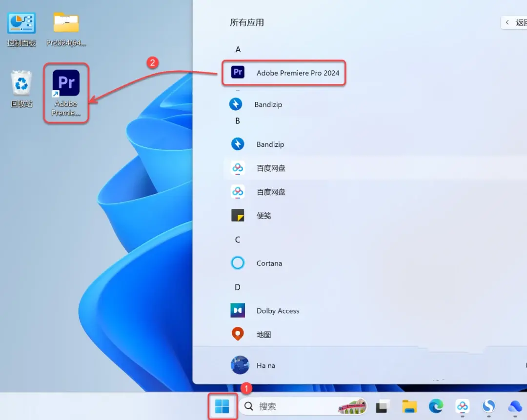Jump via letter C section header
The height and width of the screenshot is (420, 527).
(x=238, y=240)
